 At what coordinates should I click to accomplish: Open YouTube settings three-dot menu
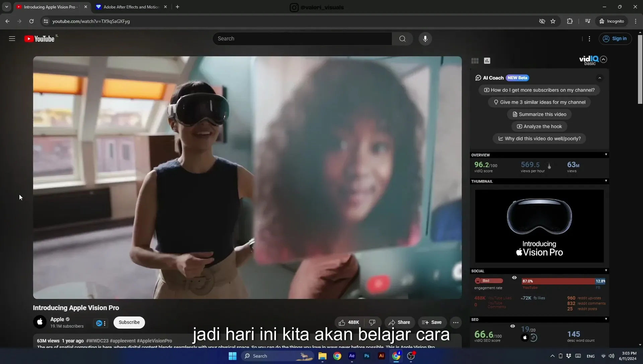pos(589,39)
